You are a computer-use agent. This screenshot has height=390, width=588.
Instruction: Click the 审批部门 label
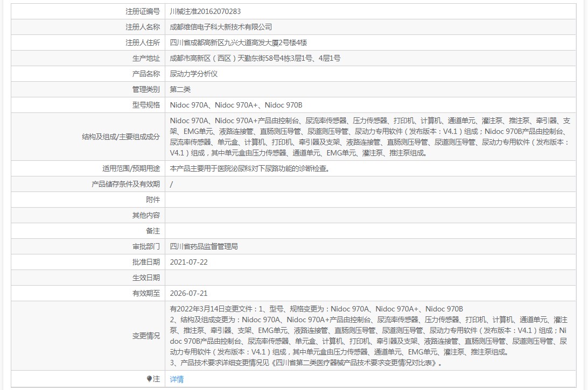146,246
